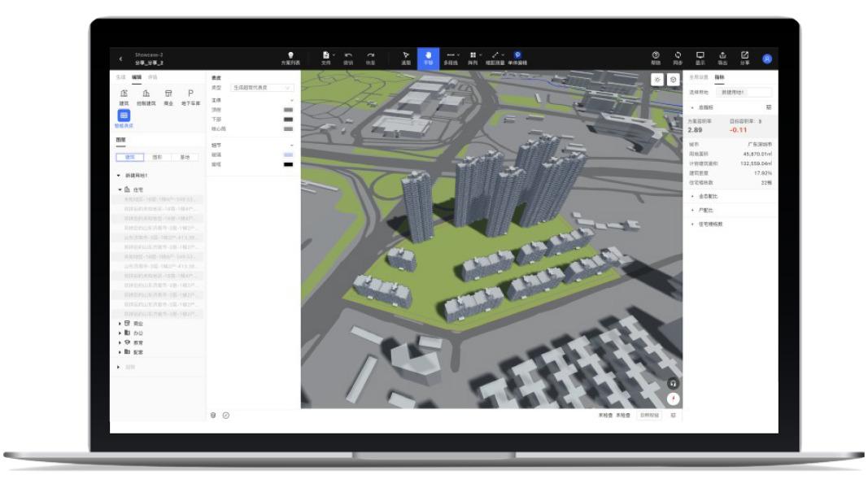Open the 显示 monitor display icon
The width and height of the screenshot is (868, 488).
coord(700,55)
